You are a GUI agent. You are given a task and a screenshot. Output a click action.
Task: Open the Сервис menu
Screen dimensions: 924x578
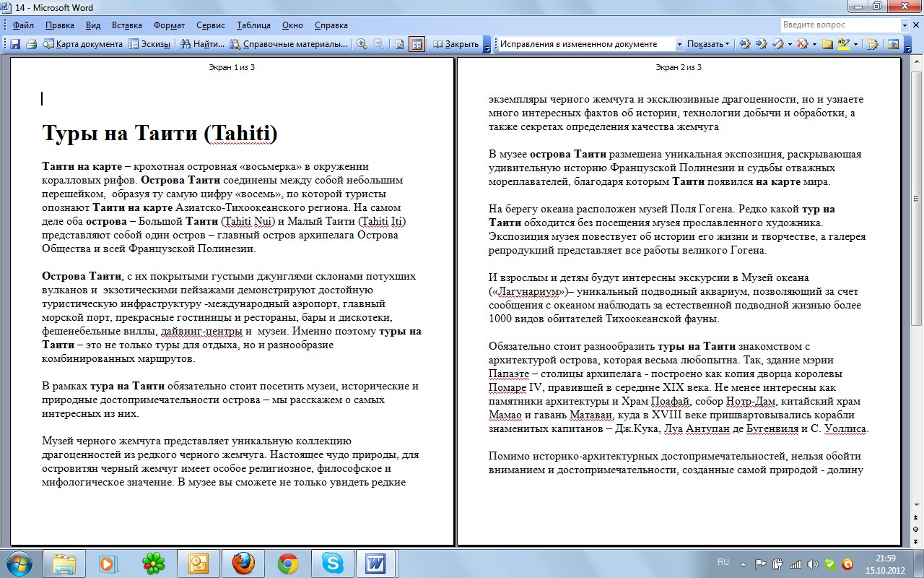click(212, 25)
